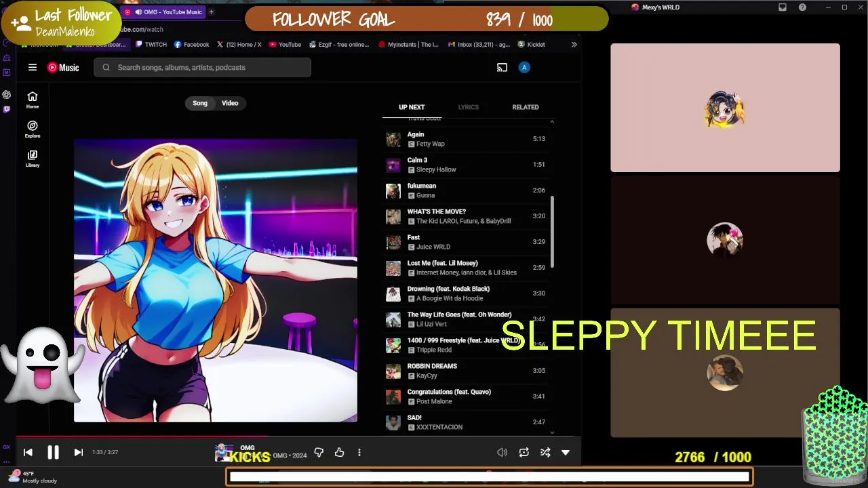Play fukumean by Gunna

(465, 190)
